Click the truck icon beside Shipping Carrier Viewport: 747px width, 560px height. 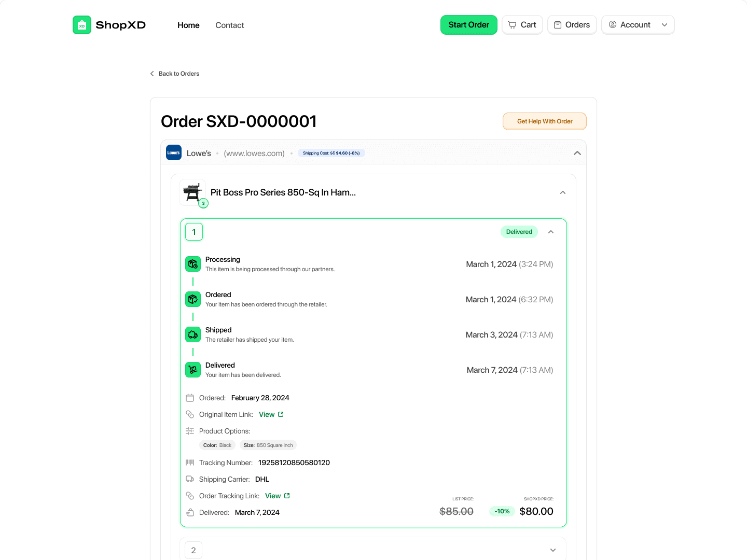(190, 479)
